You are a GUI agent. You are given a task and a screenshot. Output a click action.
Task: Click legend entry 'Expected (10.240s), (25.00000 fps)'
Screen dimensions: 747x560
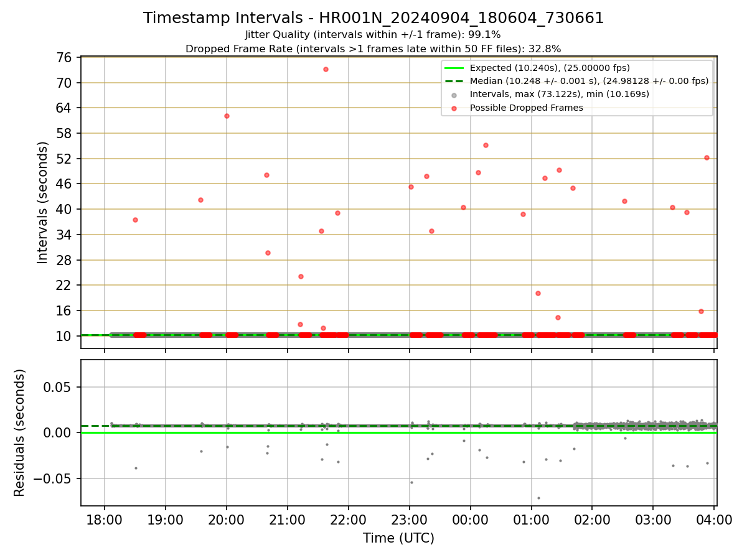pyautogui.click(x=550, y=68)
